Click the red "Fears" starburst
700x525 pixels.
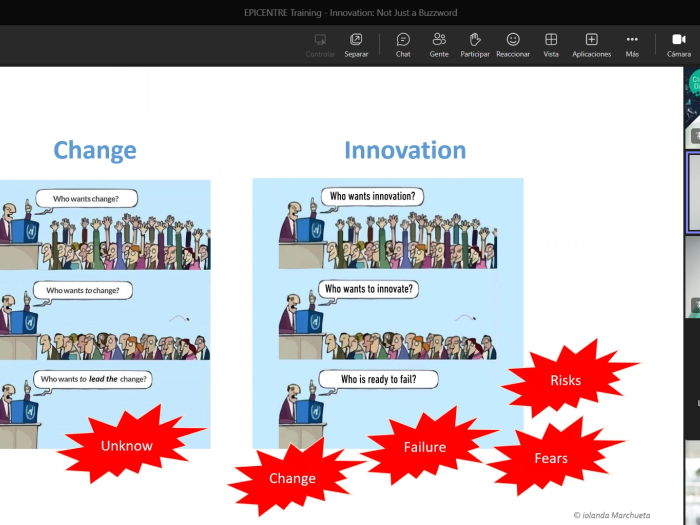(551, 458)
